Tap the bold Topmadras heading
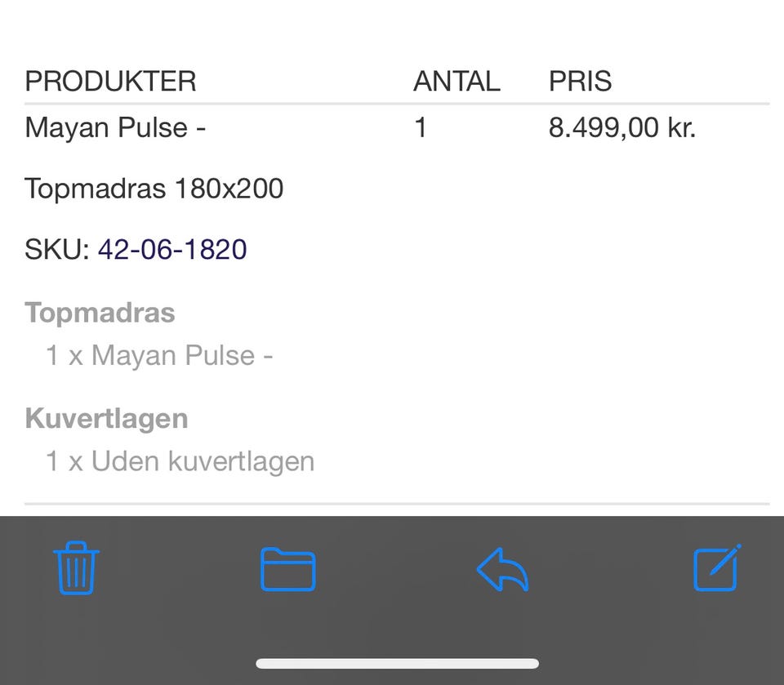The image size is (784, 685). [100, 313]
